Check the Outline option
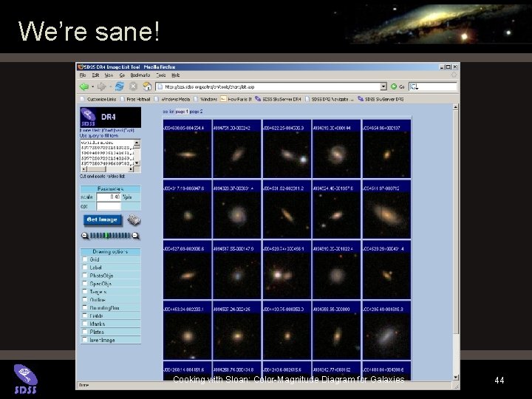The height and width of the screenshot is (399, 532). click(x=85, y=299)
